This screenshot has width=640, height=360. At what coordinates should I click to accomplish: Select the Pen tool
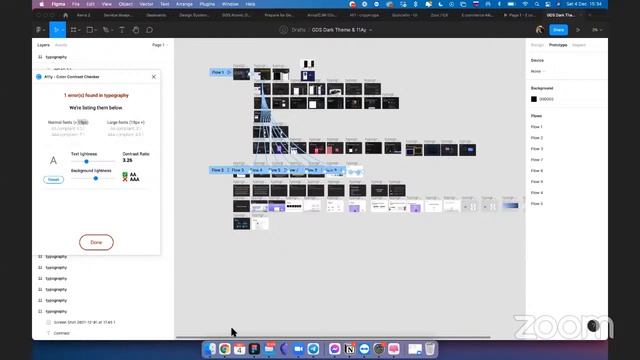tap(106, 30)
